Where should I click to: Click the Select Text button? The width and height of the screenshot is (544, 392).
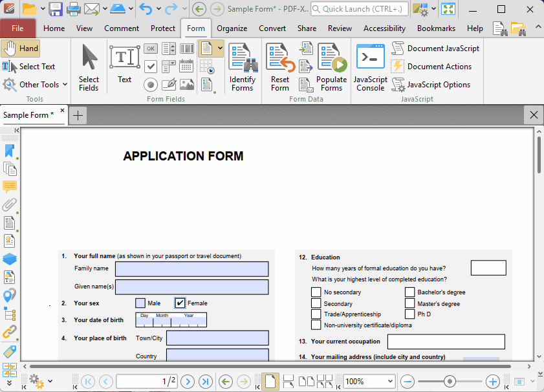[x=29, y=67]
